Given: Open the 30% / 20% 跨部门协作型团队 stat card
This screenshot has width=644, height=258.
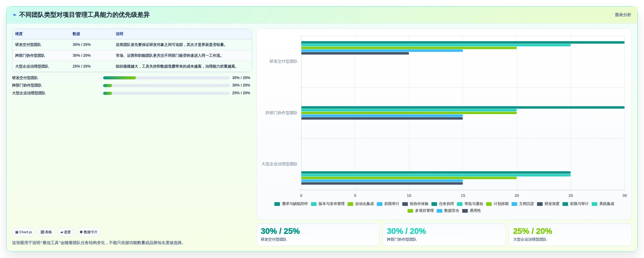Looking at the screenshot, I should pyautogui.click(x=444, y=234).
